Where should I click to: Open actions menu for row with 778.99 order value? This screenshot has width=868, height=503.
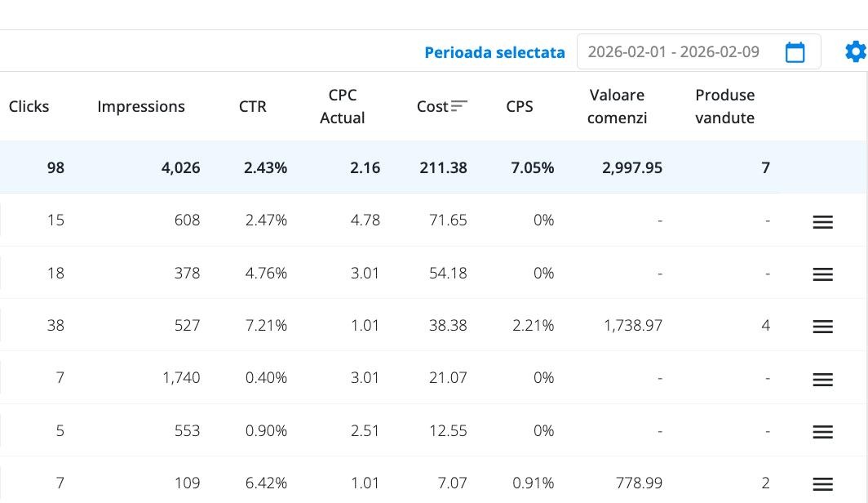click(x=822, y=483)
